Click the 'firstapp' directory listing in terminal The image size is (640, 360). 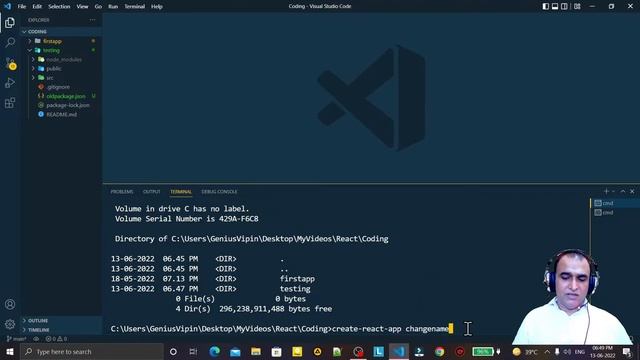297,279
